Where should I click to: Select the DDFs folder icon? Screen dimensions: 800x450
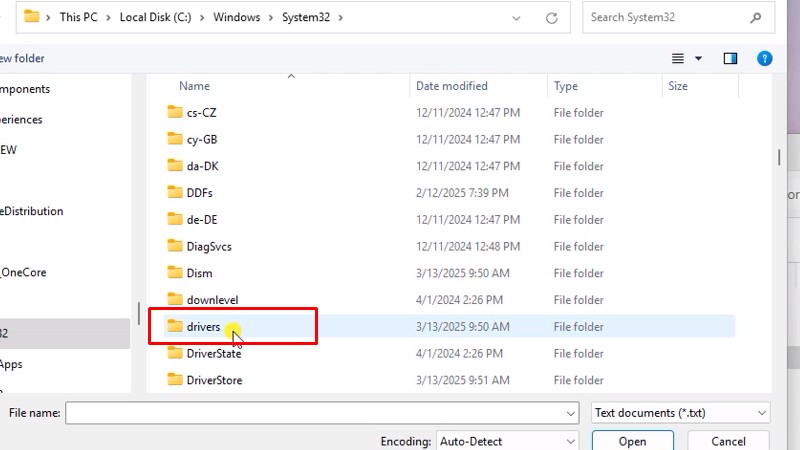tap(175, 193)
